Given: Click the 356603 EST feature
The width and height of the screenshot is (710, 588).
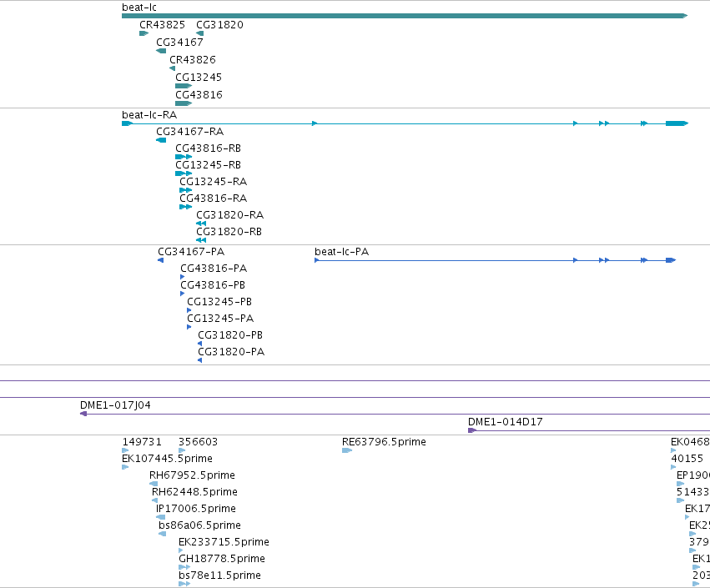Looking at the screenshot, I should pos(182,450).
